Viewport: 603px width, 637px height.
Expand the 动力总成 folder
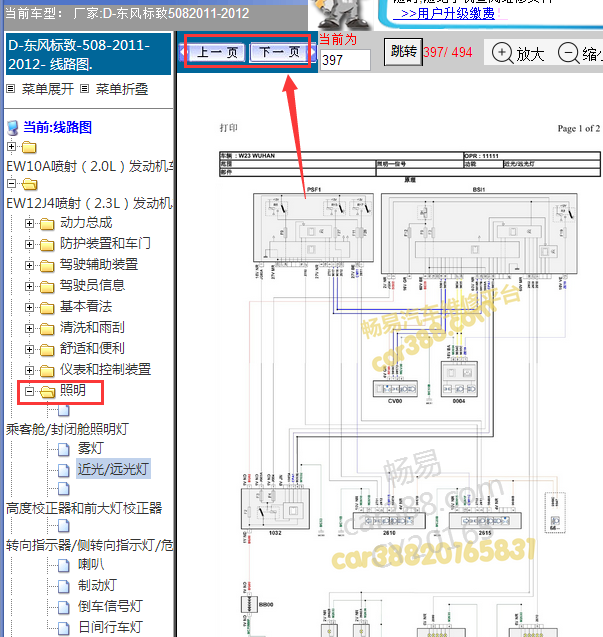click(x=29, y=223)
